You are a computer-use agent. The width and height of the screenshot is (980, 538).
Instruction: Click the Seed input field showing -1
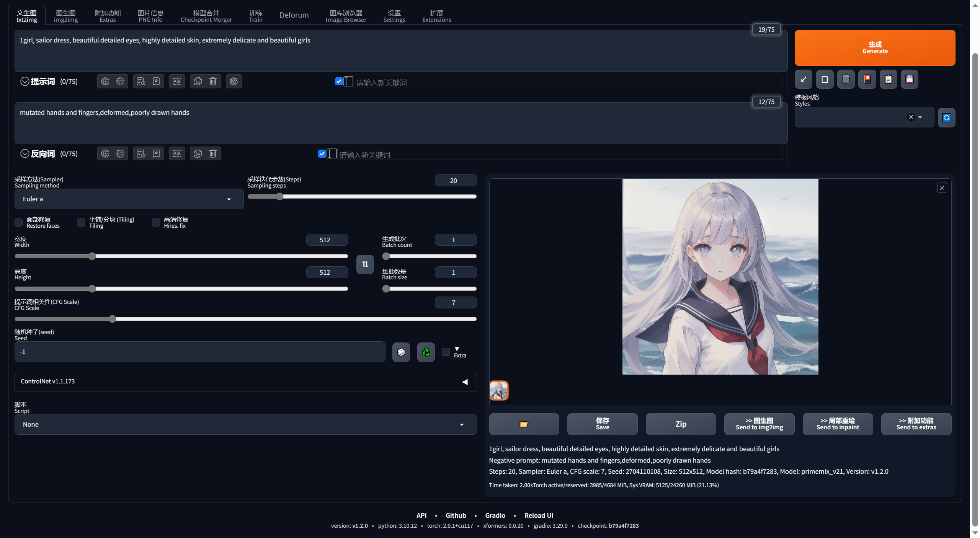tap(200, 352)
